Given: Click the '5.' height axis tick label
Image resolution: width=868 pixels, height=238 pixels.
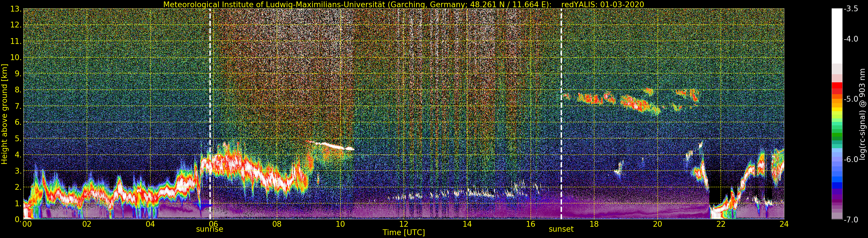Looking at the screenshot, I should (x=18, y=138).
